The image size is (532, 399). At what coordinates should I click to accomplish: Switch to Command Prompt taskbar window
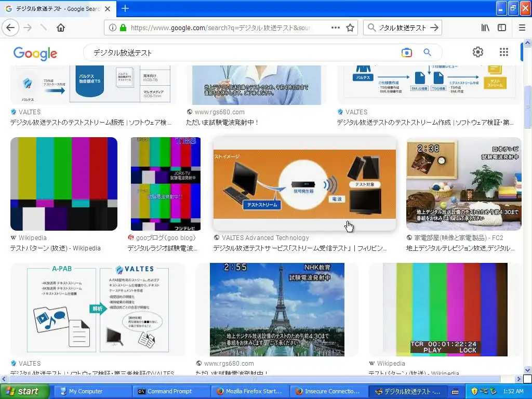[x=170, y=391]
